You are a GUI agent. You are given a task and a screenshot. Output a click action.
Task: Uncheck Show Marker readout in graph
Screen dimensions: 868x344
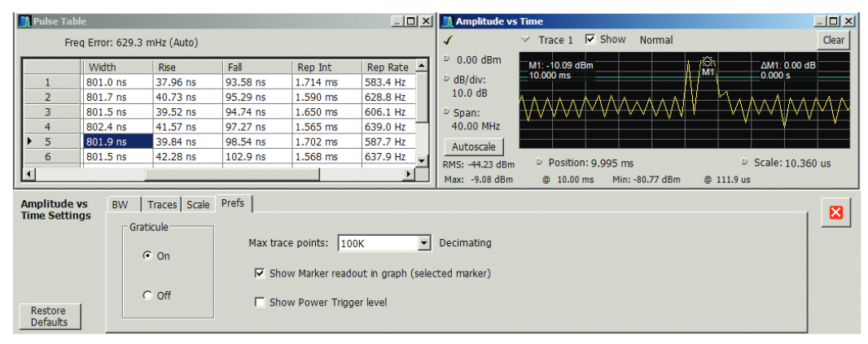261,273
